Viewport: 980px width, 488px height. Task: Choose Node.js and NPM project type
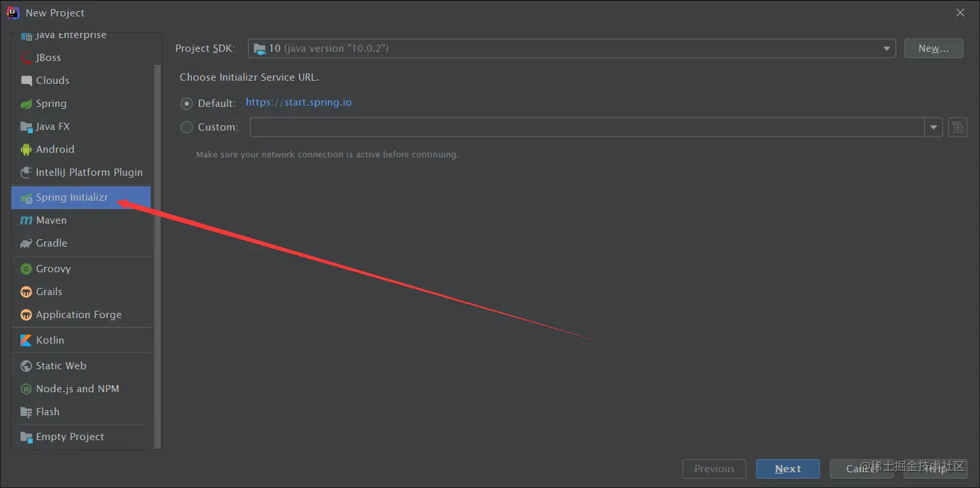[x=81, y=389]
